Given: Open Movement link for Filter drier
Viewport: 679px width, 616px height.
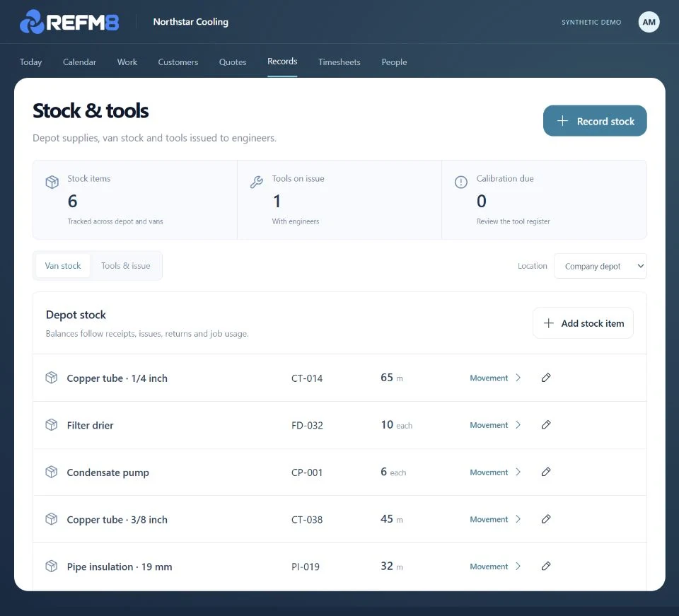Looking at the screenshot, I should point(489,425).
